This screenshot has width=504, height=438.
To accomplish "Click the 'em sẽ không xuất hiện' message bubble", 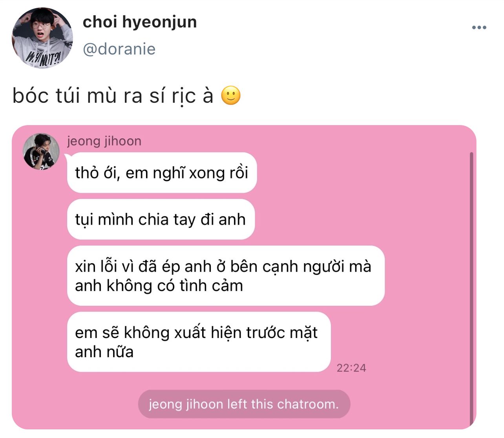I will (199, 342).
